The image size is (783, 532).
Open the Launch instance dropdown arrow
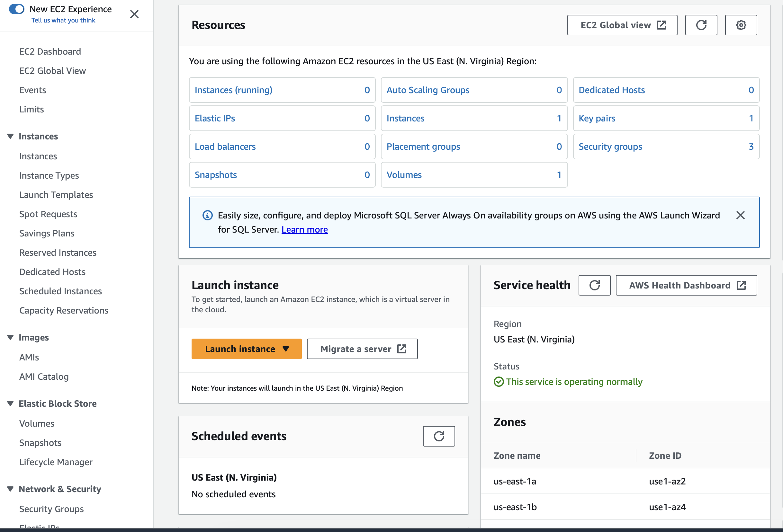pos(286,349)
